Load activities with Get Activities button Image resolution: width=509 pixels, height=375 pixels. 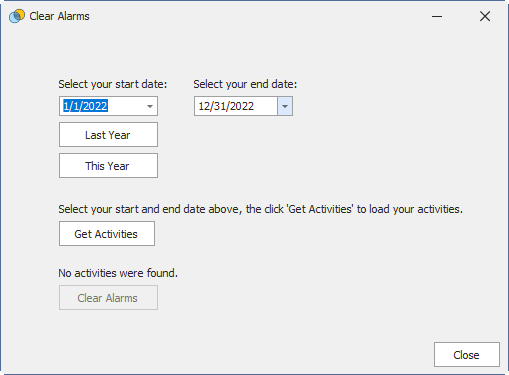pyautogui.click(x=107, y=234)
